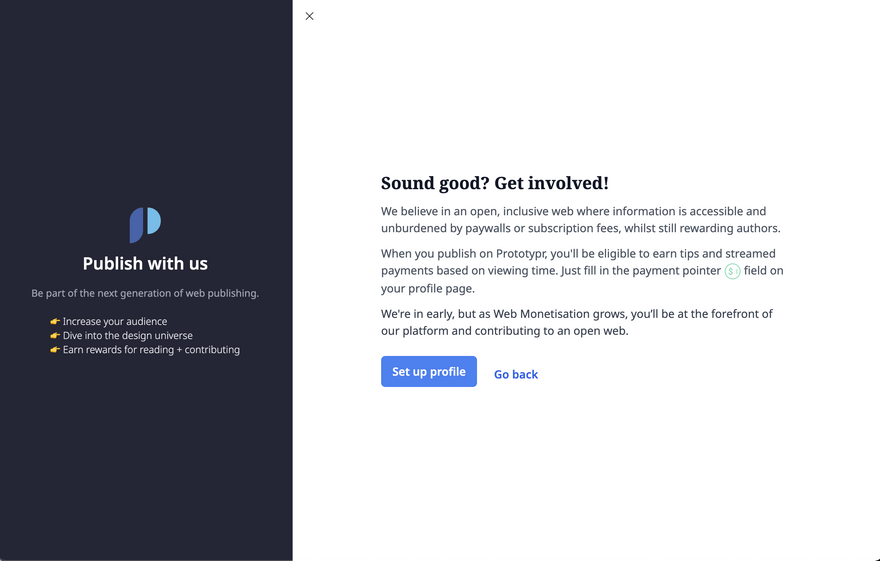This screenshot has width=880, height=561.
Task: Click the Publish with us heading
Action: 145,263
